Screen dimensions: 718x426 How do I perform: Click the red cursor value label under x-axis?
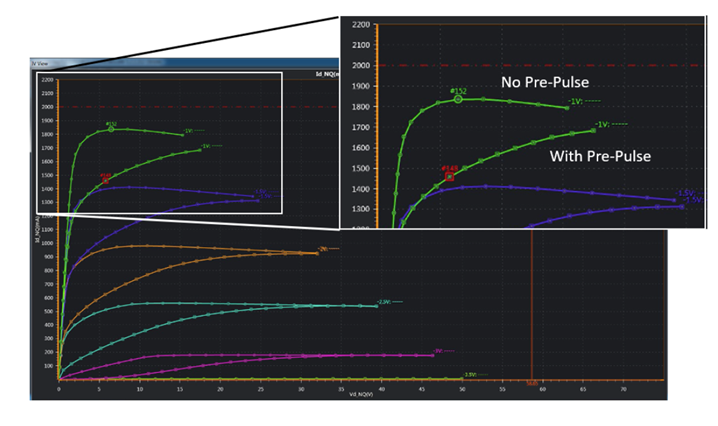pos(532,384)
